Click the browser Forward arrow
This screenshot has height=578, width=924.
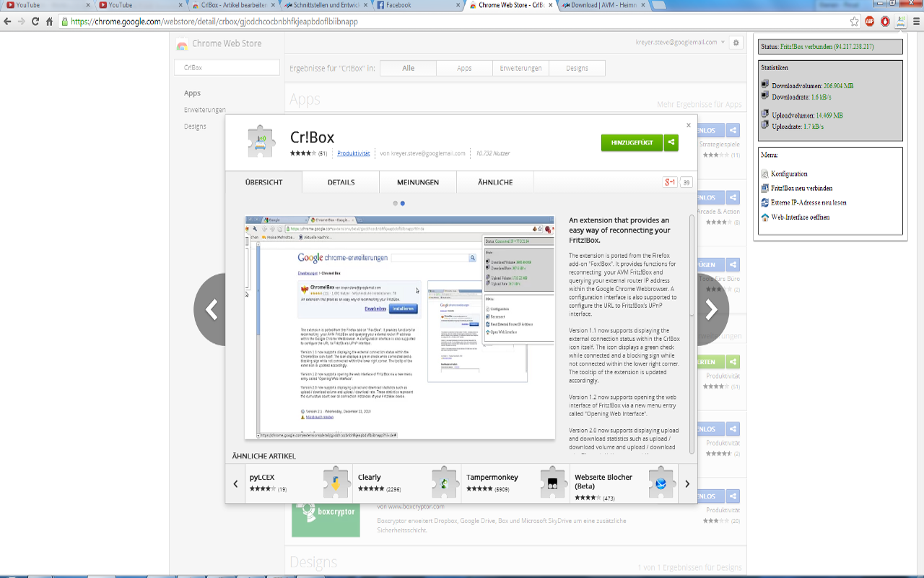click(21, 22)
